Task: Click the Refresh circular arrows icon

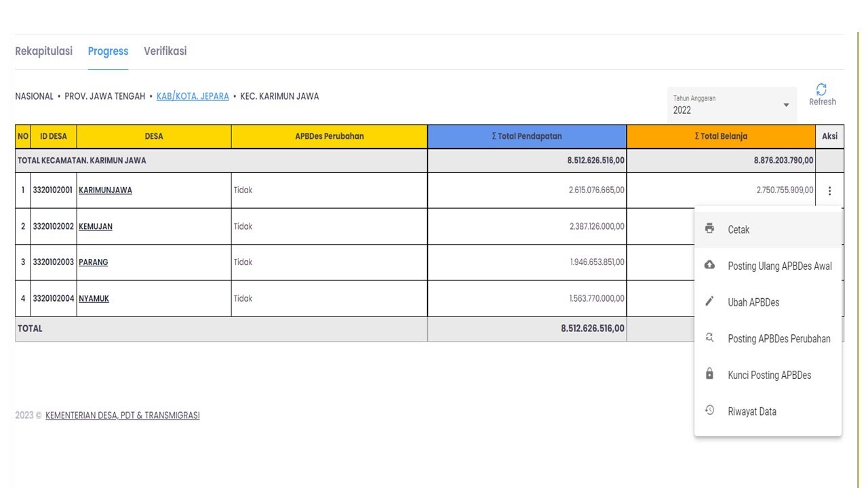Action: pyautogui.click(x=821, y=89)
